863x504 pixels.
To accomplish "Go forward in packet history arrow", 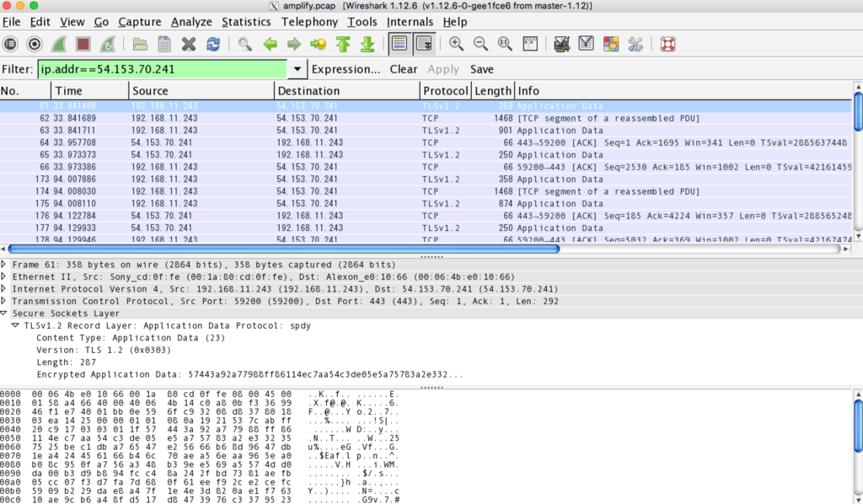I will (294, 44).
